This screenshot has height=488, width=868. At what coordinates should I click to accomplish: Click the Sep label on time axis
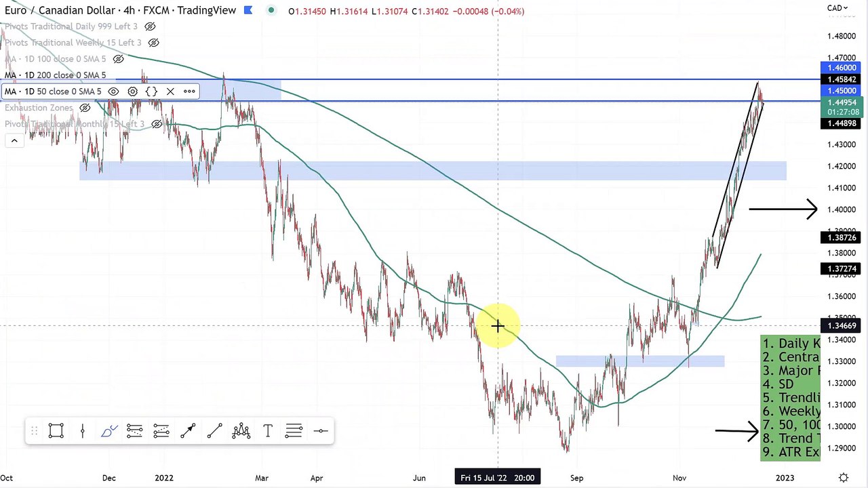click(x=576, y=478)
